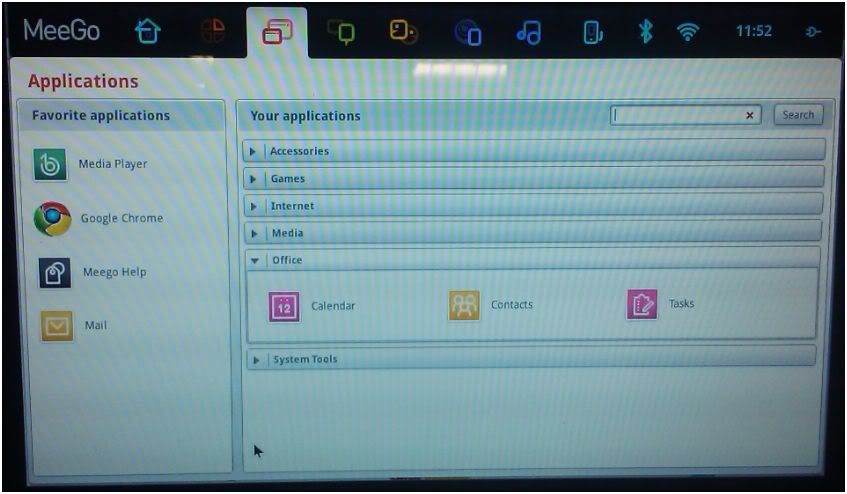Open the Zones panel icon in toolbar
The image size is (847, 494).
[213, 31]
